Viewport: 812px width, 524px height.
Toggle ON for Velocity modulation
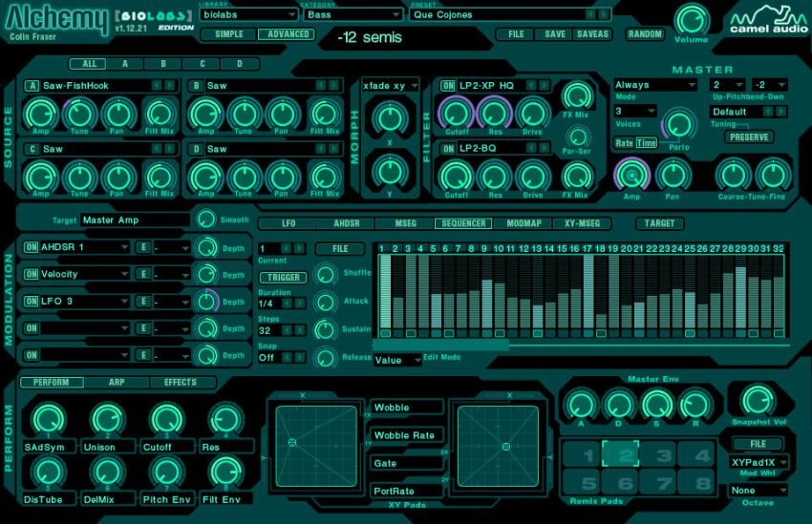[x=32, y=274]
